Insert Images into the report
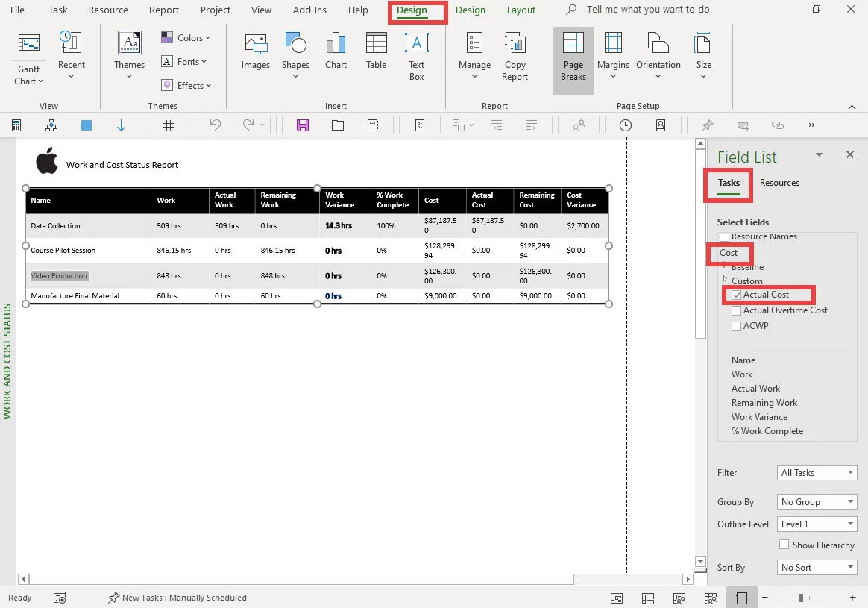Screen dimensions: 868x608 click(255, 51)
